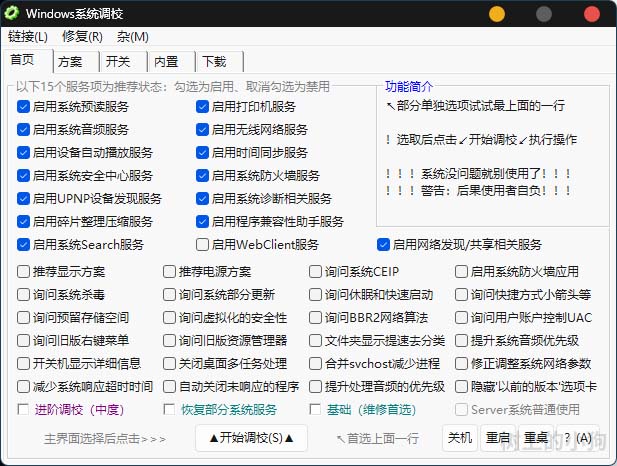
Task: Check 询问系统CEIP
Action: (315, 272)
